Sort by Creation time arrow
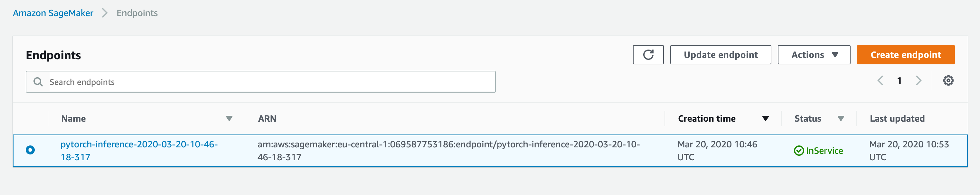This screenshot has height=195, width=980. 766,119
